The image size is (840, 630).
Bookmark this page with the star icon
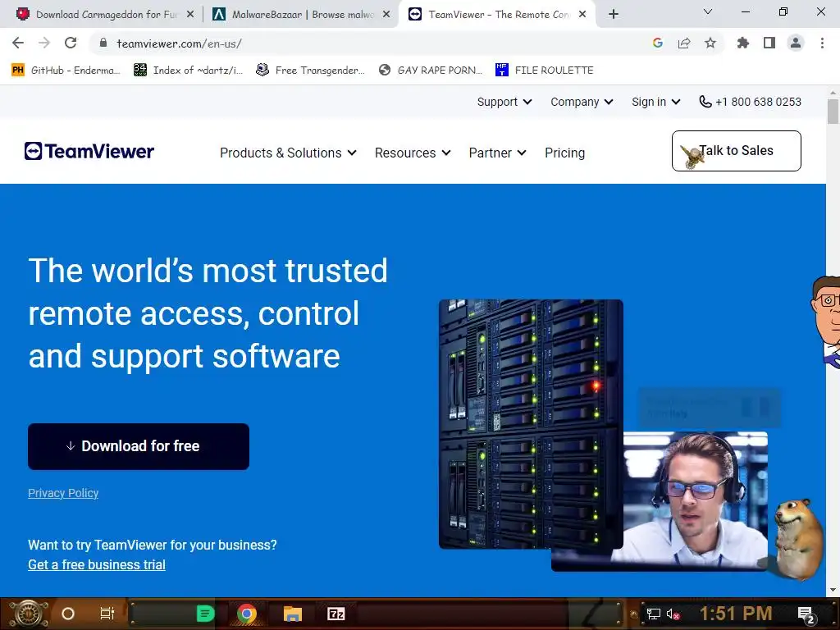click(710, 43)
